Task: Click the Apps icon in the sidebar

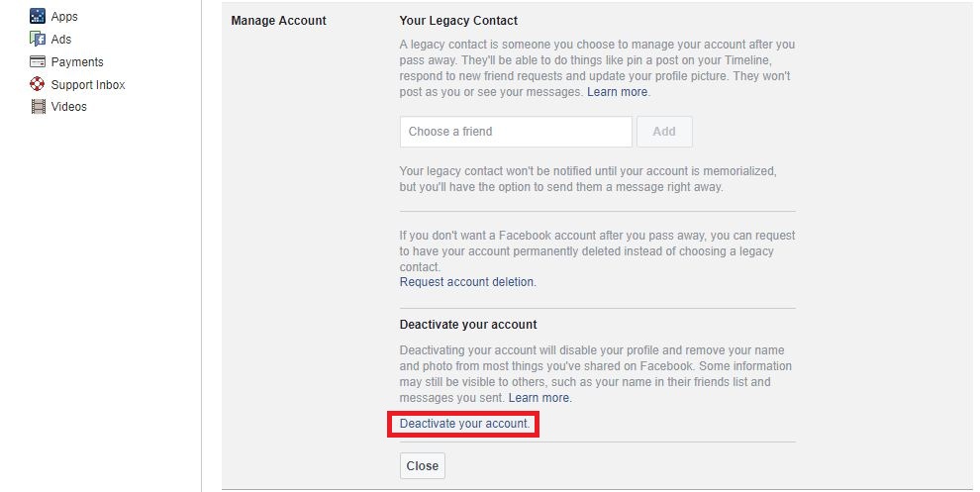Action: (39, 17)
